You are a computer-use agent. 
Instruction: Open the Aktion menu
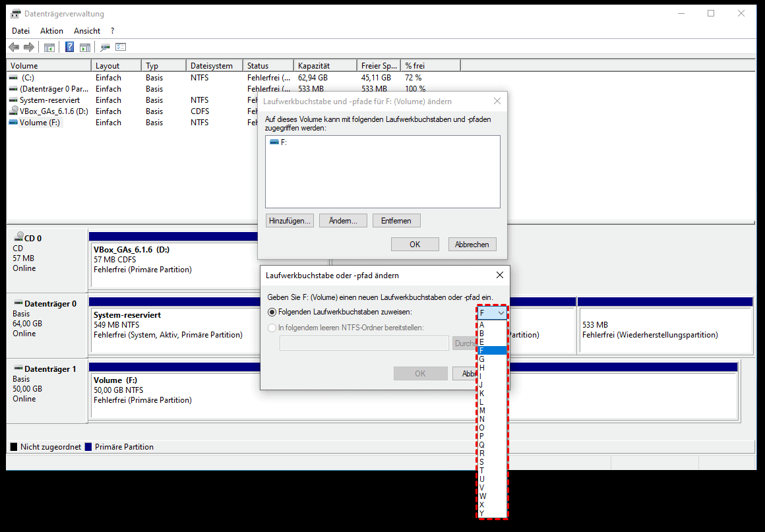[x=51, y=31]
